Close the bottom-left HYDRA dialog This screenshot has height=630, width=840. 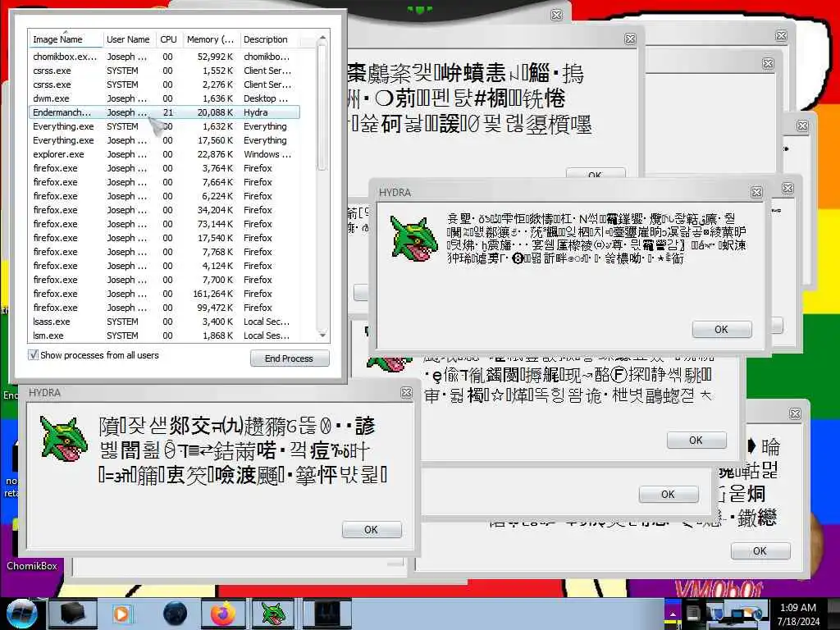click(x=407, y=393)
